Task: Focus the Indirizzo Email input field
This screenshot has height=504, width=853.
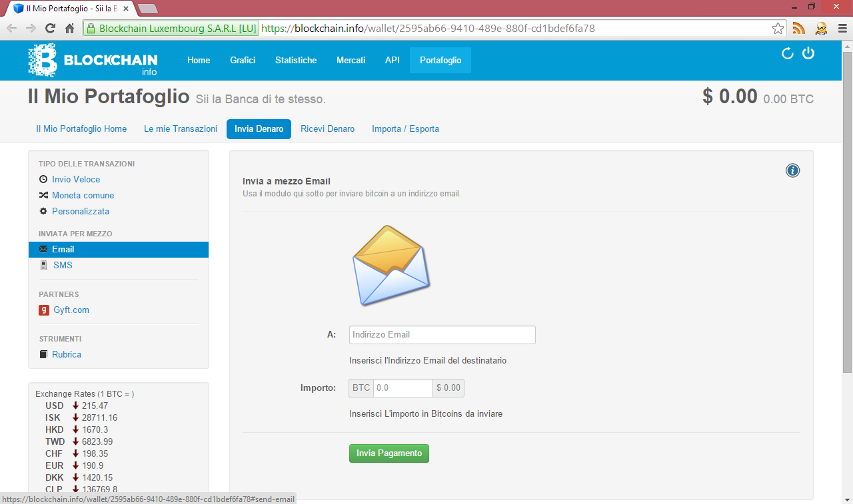Action: [x=442, y=335]
